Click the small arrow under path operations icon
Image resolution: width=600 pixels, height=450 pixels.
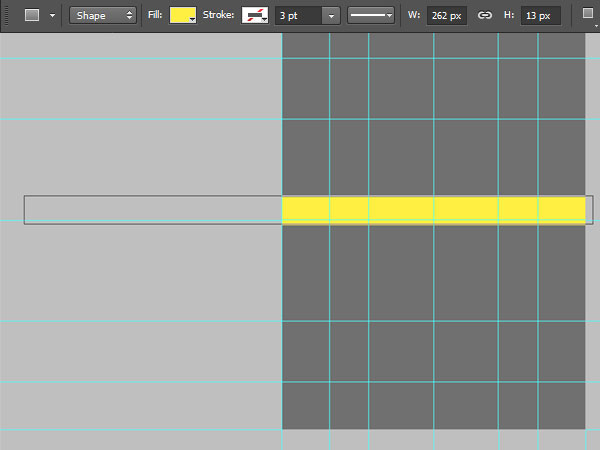tap(596, 26)
